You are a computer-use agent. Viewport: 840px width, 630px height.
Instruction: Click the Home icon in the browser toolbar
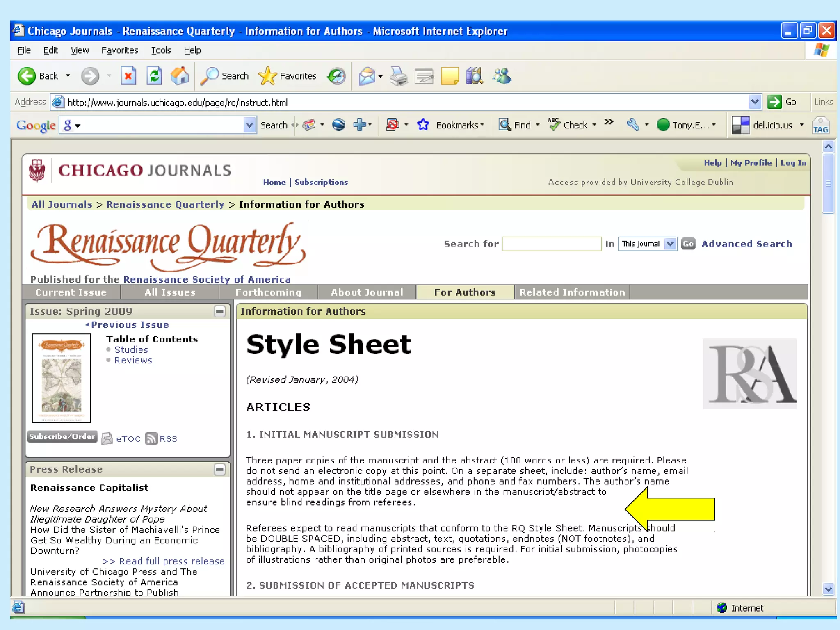pos(180,76)
